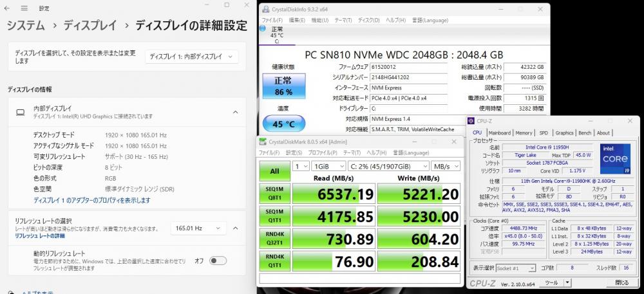The image size is (644, 294).
Task: Open the drive C: selection dropdown
Action: tap(388, 166)
